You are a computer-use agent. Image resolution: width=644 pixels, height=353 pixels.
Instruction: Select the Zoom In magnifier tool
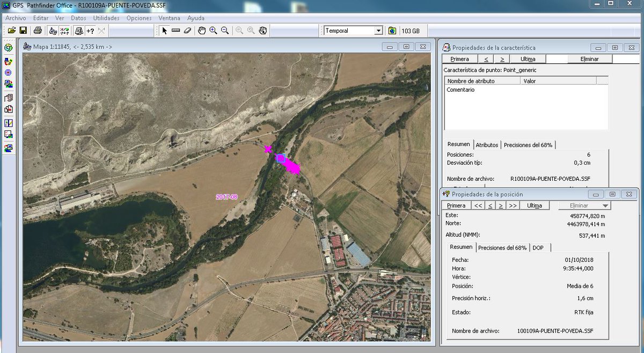[x=214, y=31]
